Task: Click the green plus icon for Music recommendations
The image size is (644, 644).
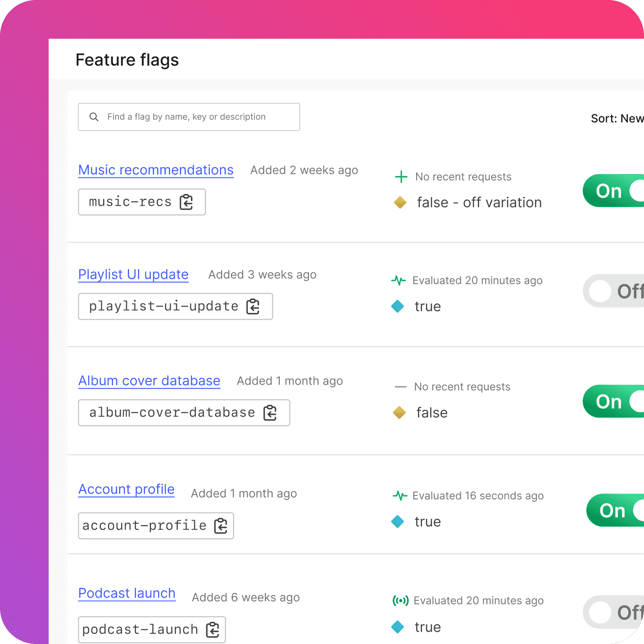Action: [401, 177]
